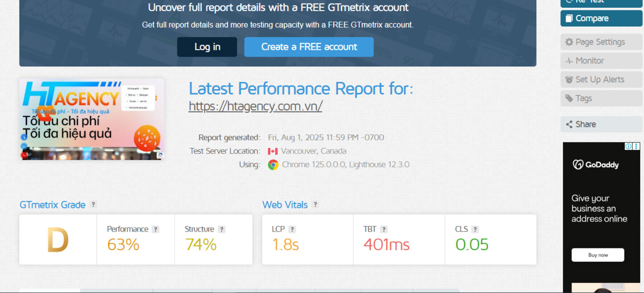This screenshot has height=293, width=644.
Task: Click the 1.8s LCP value
Action: [x=286, y=245]
